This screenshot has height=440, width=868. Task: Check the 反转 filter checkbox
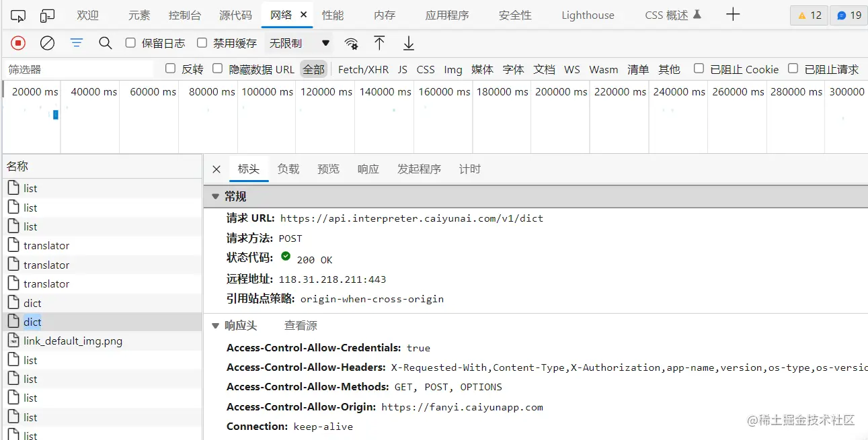170,69
